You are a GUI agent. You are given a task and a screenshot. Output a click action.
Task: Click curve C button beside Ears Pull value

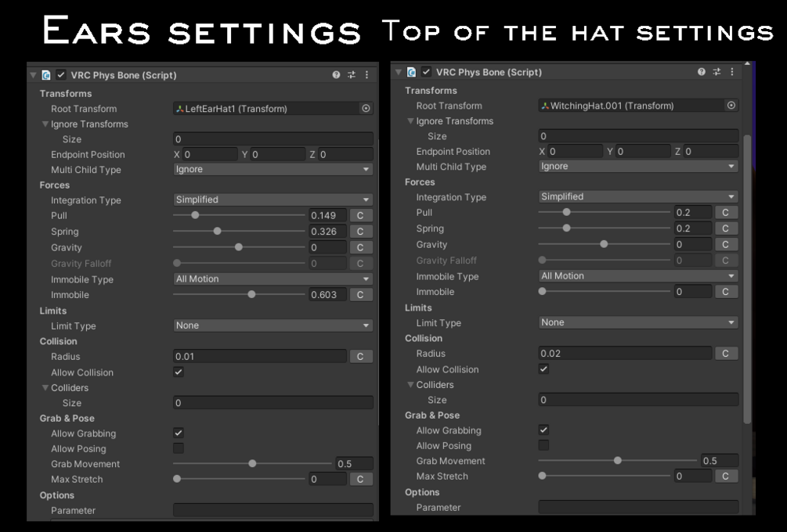[360, 216]
